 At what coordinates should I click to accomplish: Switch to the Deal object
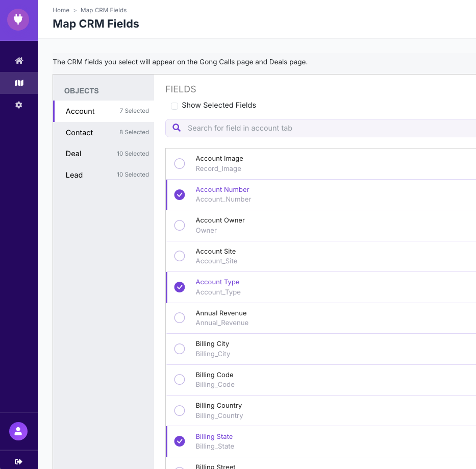coord(104,154)
